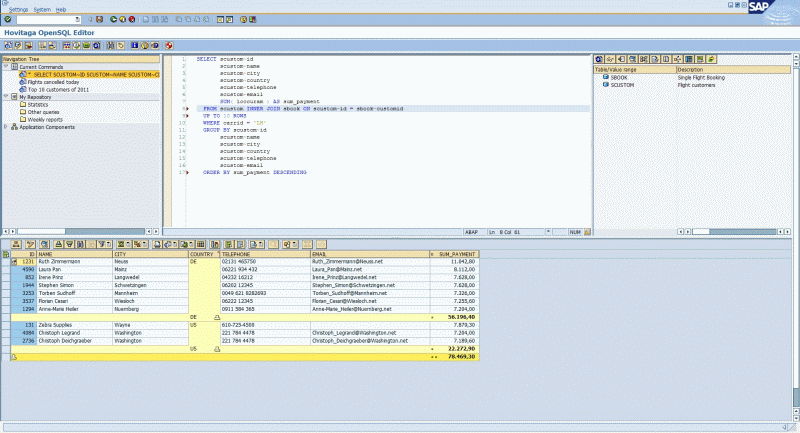Open the Filter dropdown arrow in the result toolbar
The image size is (800, 433).
[109, 244]
